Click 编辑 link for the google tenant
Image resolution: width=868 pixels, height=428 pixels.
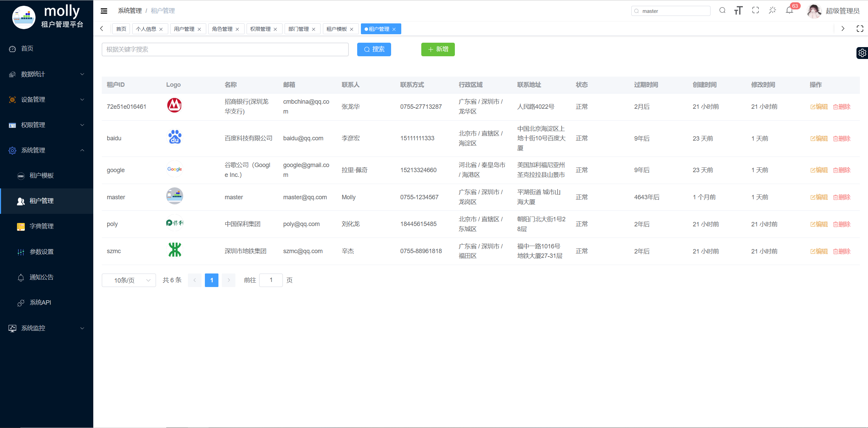tap(819, 170)
